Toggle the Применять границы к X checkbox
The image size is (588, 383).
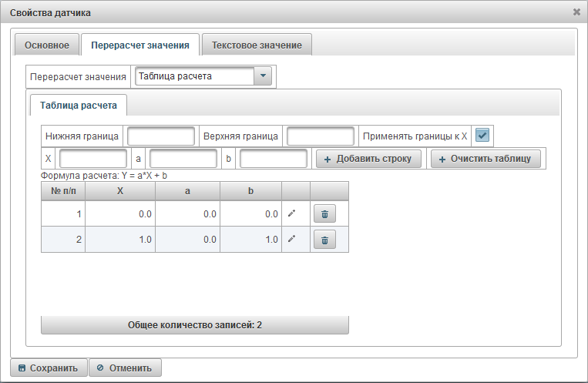point(482,136)
